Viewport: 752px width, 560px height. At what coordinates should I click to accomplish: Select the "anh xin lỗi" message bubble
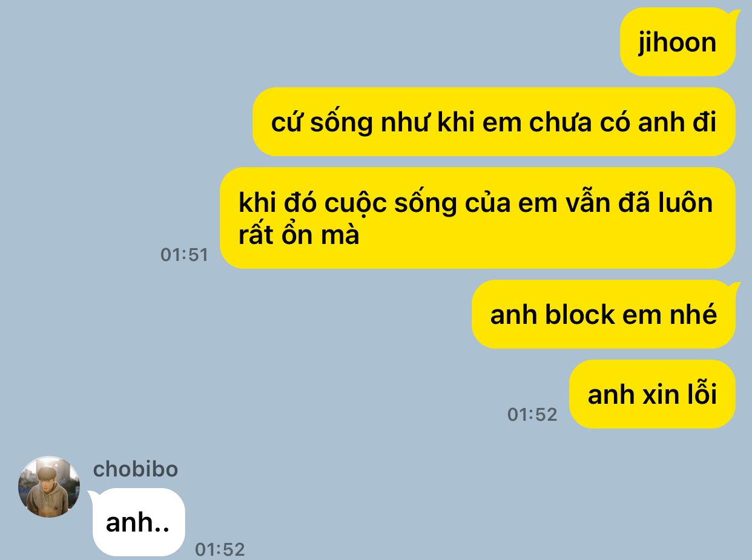(652, 394)
